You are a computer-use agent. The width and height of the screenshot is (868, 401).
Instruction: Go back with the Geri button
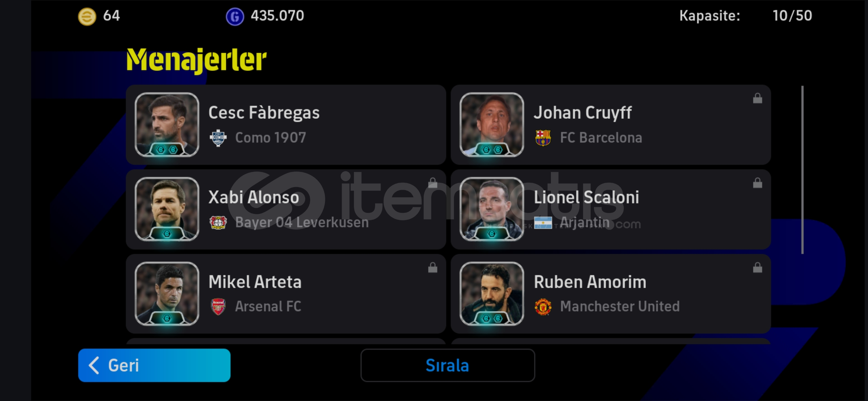[x=154, y=365]
